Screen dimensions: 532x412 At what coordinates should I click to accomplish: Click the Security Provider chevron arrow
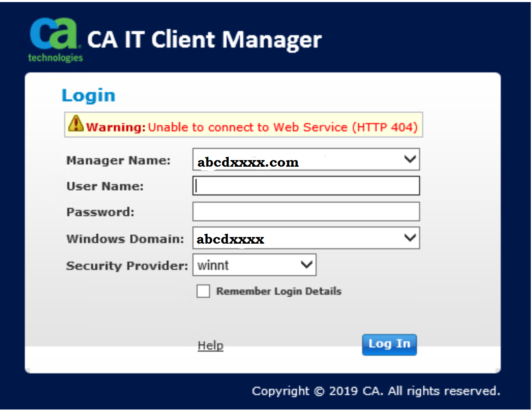(x=306, y=265)
